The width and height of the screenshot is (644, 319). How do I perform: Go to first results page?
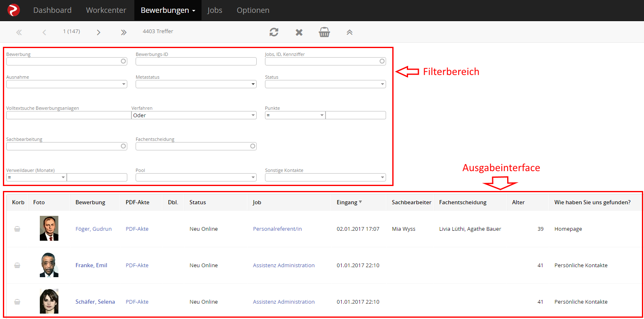point(19,32)
